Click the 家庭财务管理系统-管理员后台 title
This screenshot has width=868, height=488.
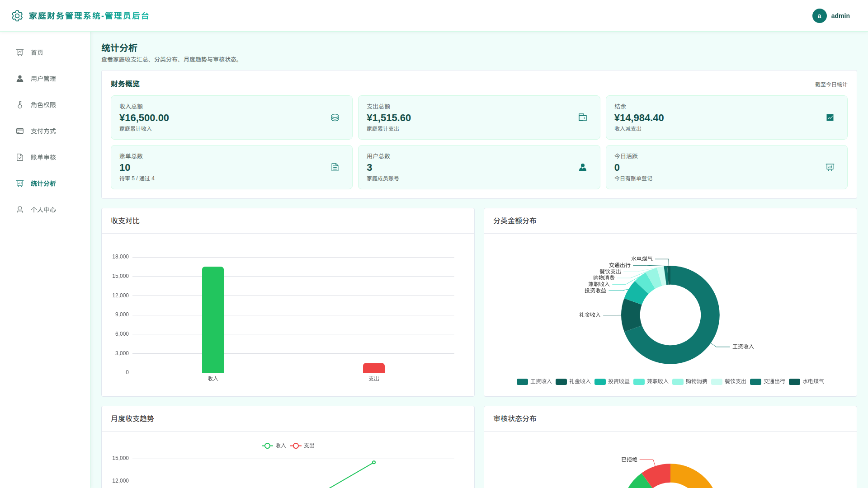[89, 16]
